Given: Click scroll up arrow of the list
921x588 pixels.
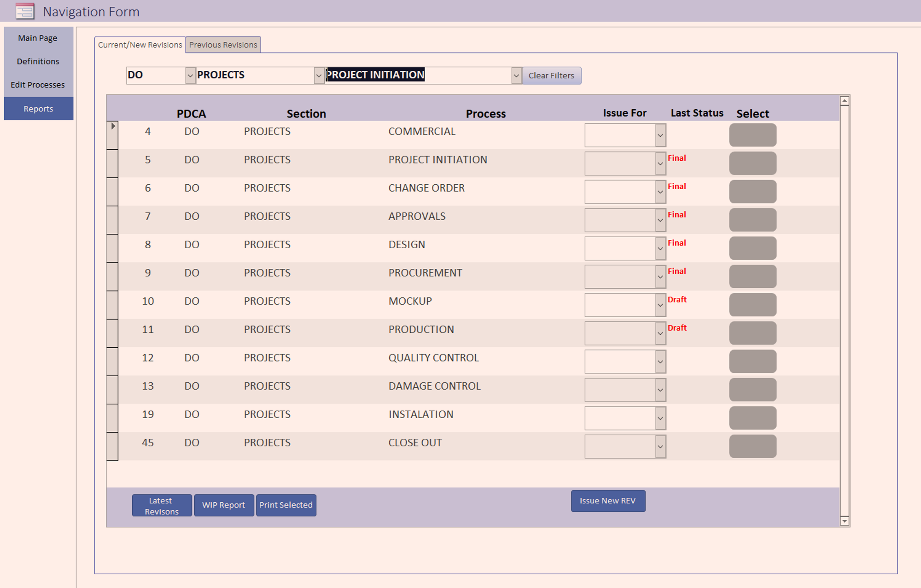Looking at the screenshot, I should 844,101.
